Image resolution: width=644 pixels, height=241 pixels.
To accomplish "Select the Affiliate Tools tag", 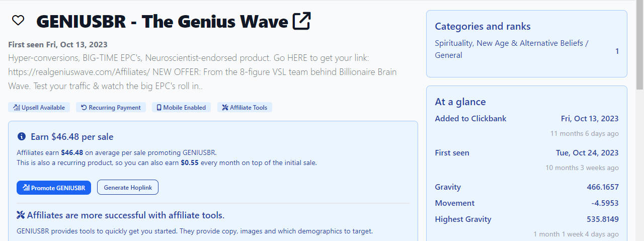I will (245, 107).
